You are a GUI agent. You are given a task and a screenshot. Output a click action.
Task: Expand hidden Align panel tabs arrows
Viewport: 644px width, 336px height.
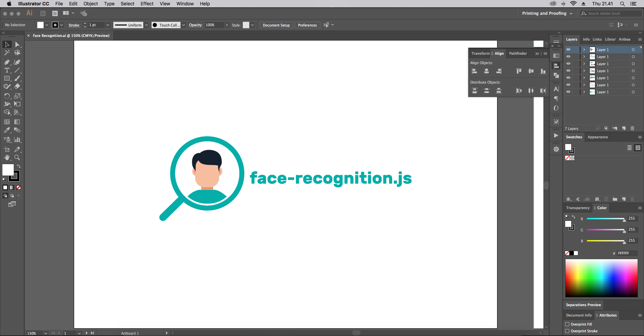click(x=537, y=54)
